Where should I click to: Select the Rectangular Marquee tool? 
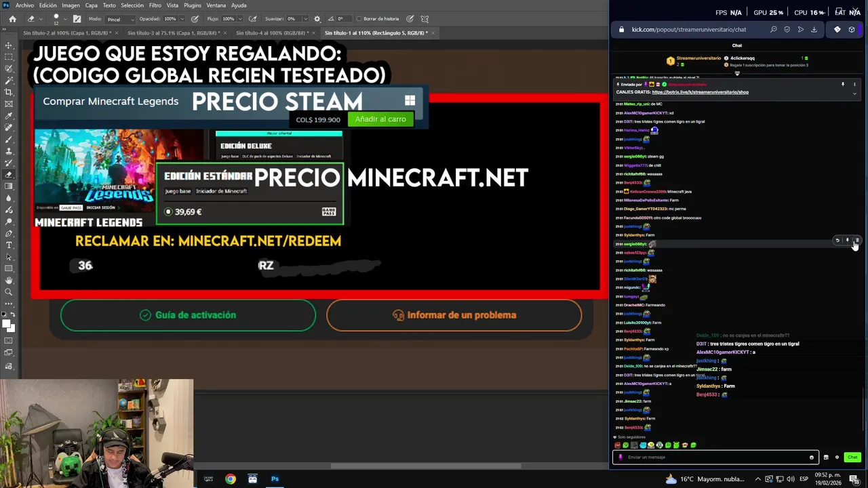[9, 57]
